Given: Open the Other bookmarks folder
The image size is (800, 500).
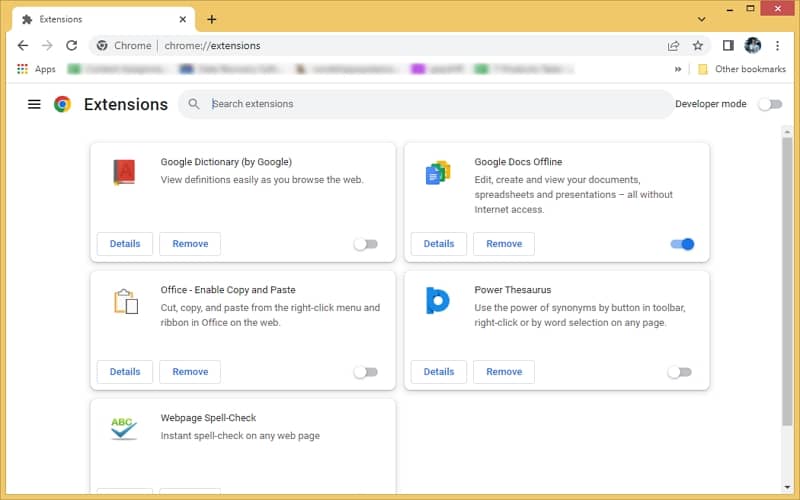Looking at the screenshot, I should 742,69.
